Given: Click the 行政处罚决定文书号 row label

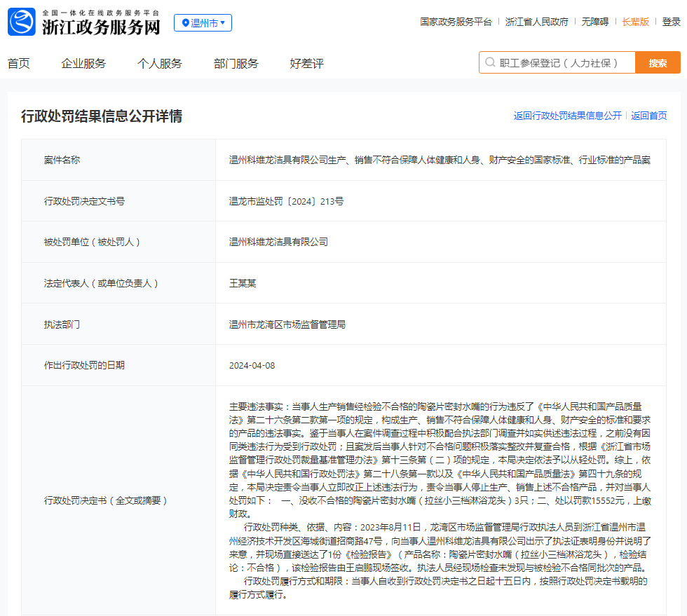Looking at the screenshot, I should point(84,201).
